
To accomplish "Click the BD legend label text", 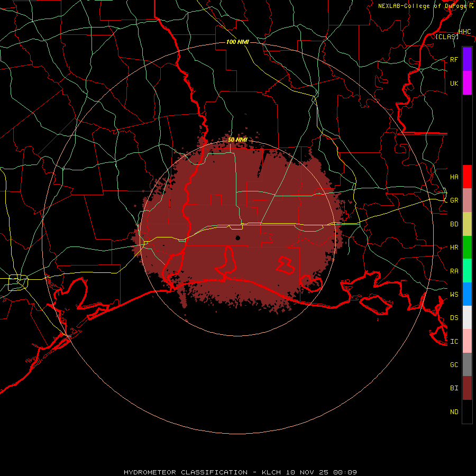I will (x=454, y=224).
